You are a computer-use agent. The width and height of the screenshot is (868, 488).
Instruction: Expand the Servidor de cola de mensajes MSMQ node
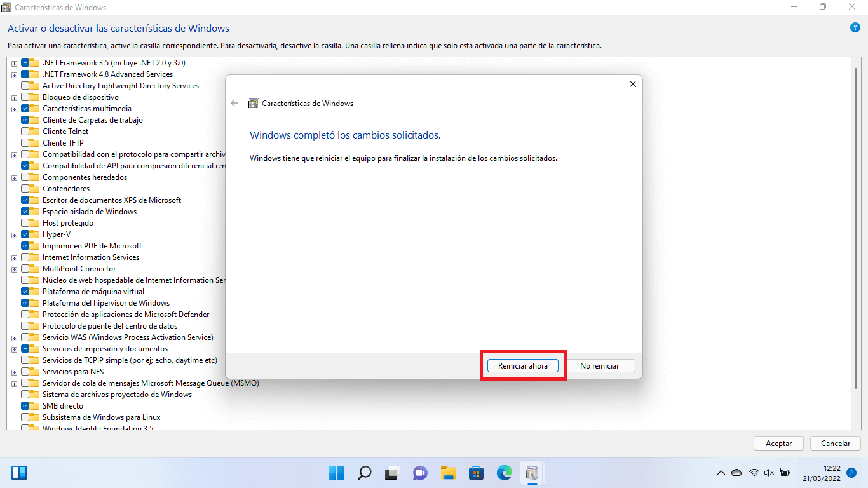[14, 384]
